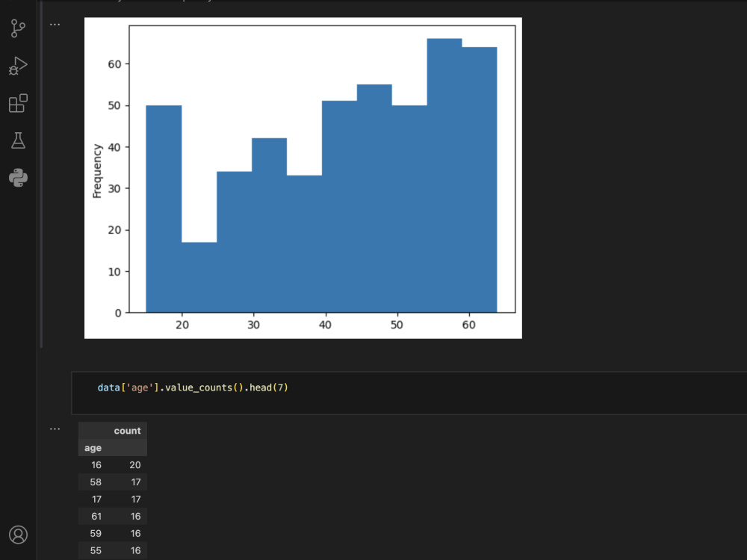Click the histogram plot output image
The height and width of the screenshot is (560, 747).
(x=303, y=178)
